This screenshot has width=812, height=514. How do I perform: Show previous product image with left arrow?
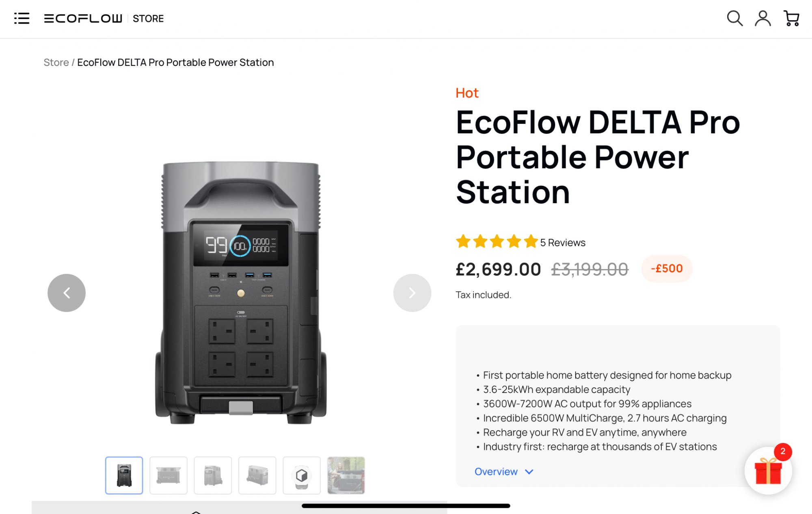pyautogui.click(x=67, y=293)
